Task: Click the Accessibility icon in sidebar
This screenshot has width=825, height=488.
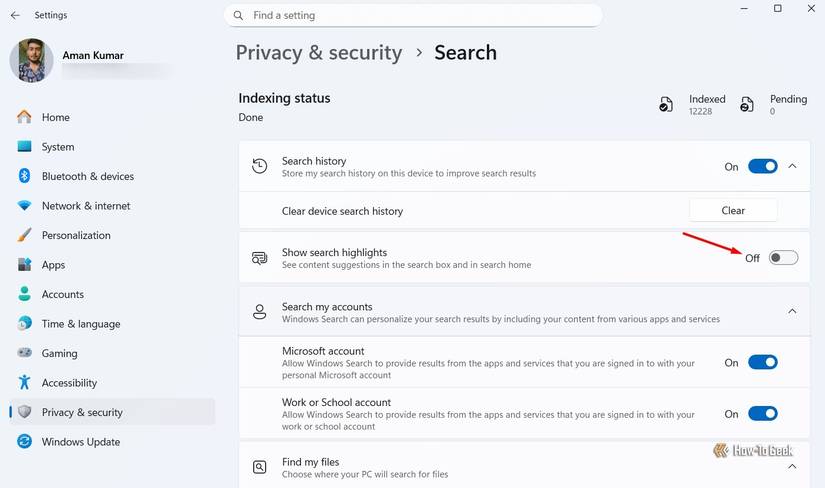Action: 25,383
